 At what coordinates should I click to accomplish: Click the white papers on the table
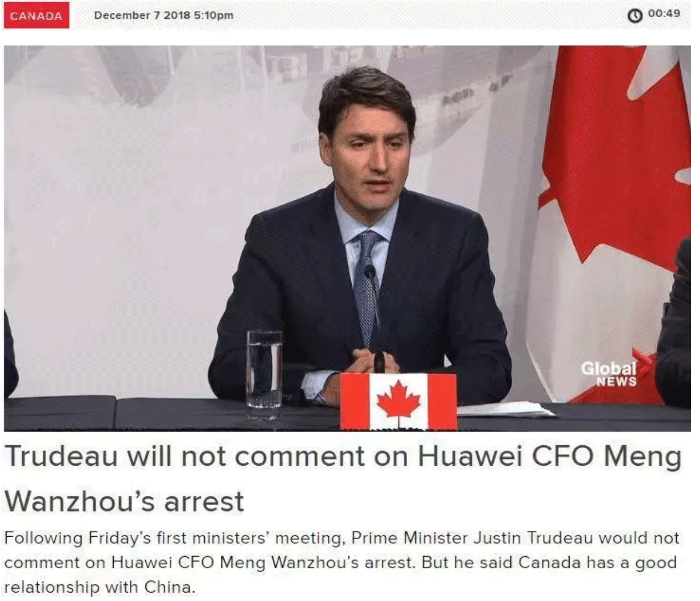pyautogui.click(x=506, y=409)
